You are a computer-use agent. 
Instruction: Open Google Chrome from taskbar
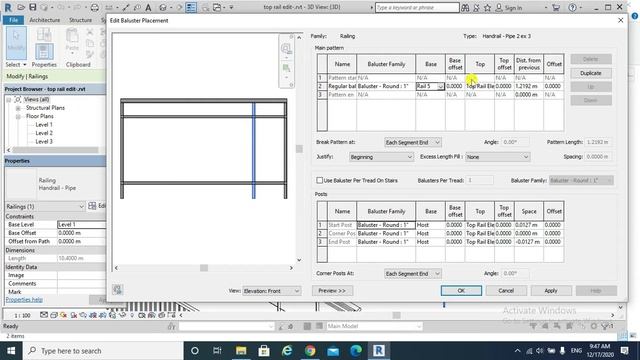[x=310, y=351]
